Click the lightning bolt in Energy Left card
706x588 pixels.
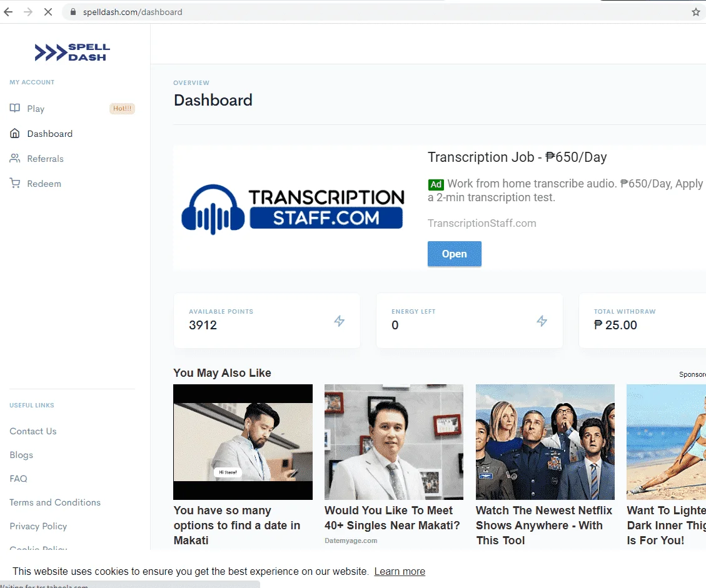542,321
